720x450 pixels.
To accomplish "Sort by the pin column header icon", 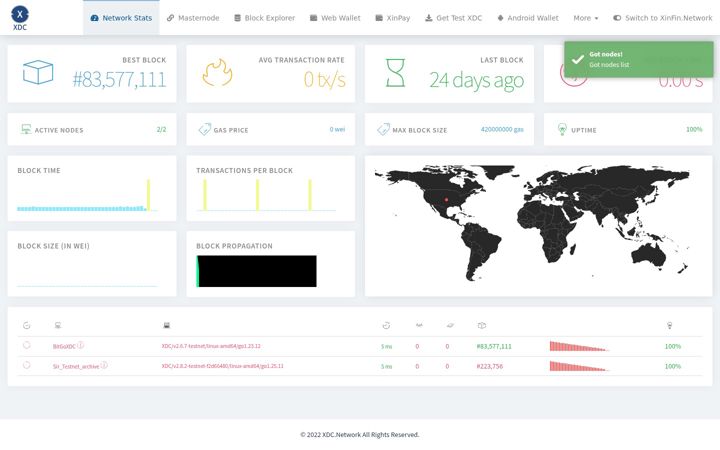I will (x=26, y=326).
